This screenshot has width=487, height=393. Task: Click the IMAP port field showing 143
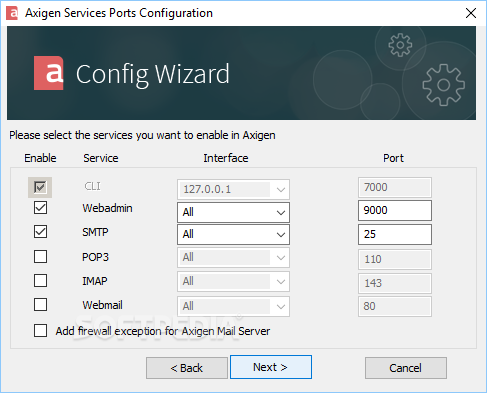pos(395,283)
